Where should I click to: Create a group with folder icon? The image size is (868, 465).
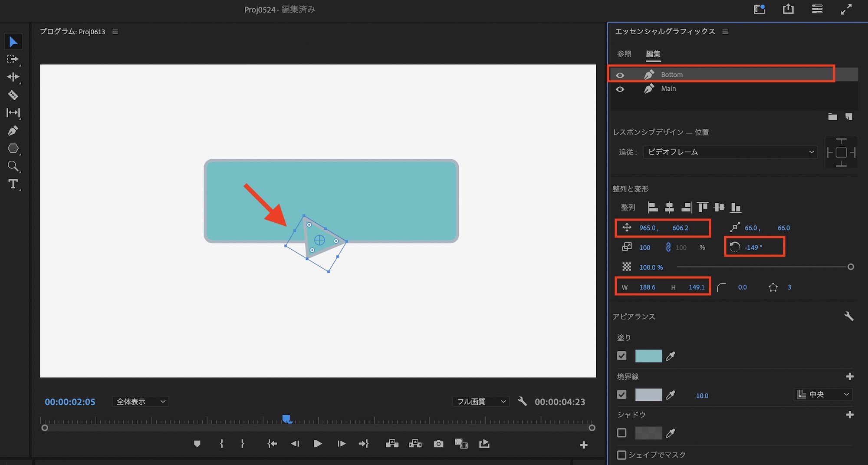coord(832,116)
